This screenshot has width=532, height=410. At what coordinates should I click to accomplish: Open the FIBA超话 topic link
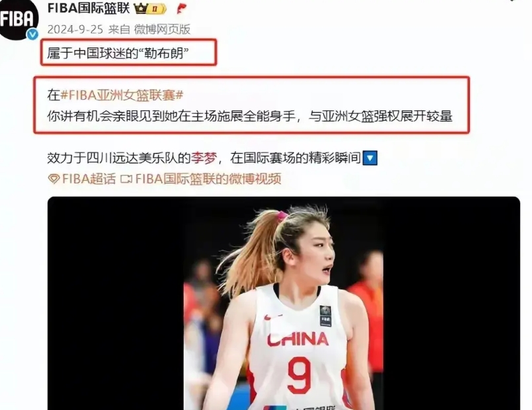(89, 179)
